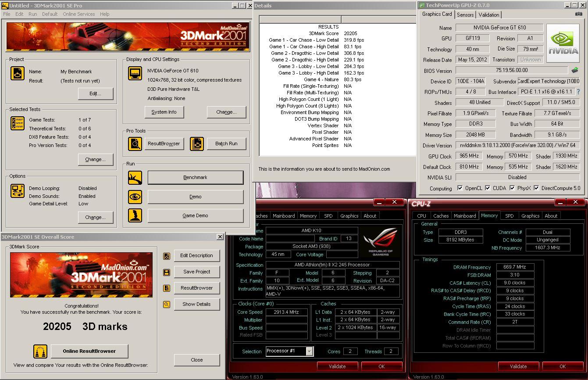This screenshot has height=380, width=588.
Task: Click the DRAM Frequency value 669.7 MHz
Action: coord(515,267)
